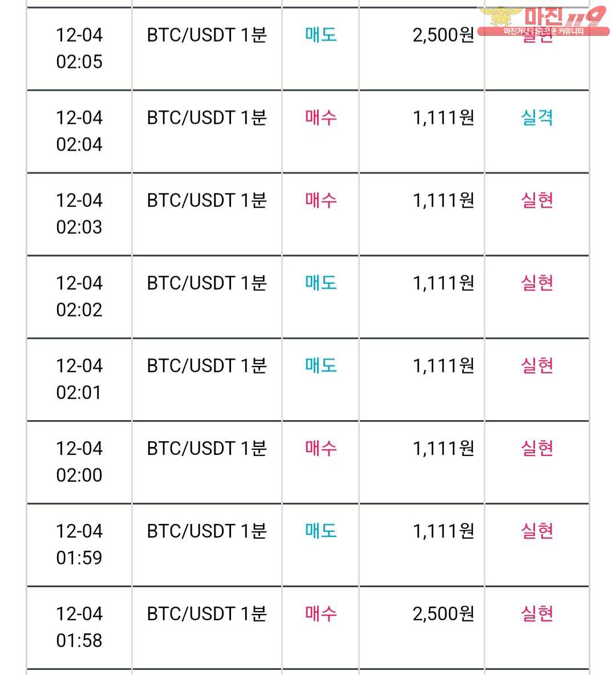The image size is (616, 675).
Task: Click the 실현 result in the 01:58 row
Action: 537,613
